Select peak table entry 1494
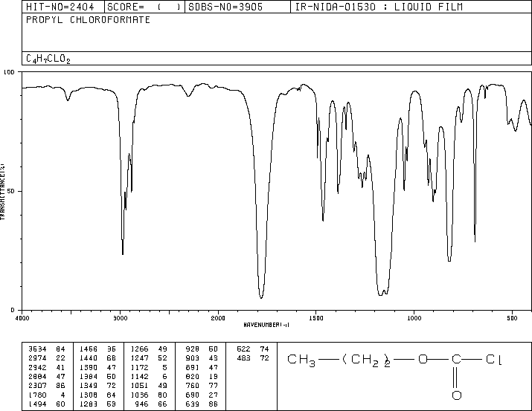Viewport: 532px width, 411px height. point(47,404)
